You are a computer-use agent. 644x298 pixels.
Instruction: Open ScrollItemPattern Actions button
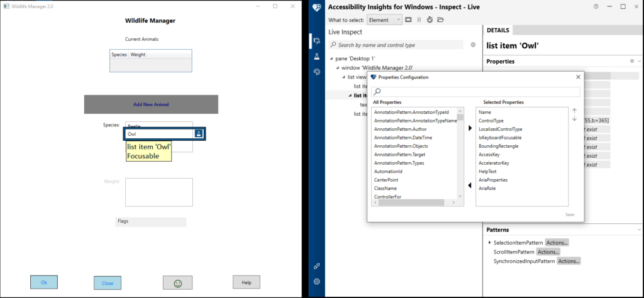pyautogui.click(x=548, y=252)
